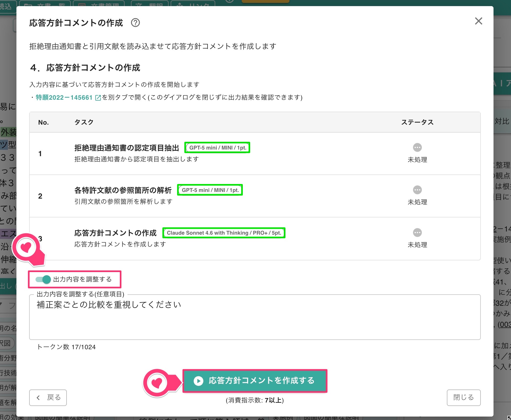Go back with the 戻る button
Image resolution: width=511 pixels, height=420 pixels.
pos(48,397)
